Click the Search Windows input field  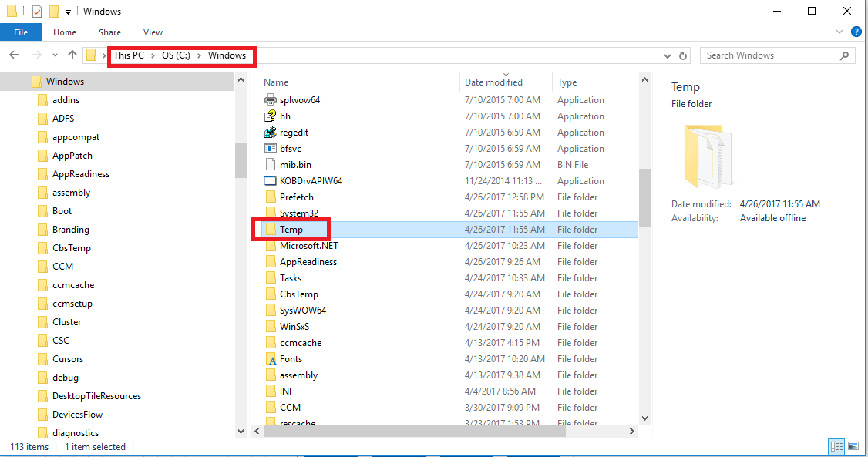(778, 55)
